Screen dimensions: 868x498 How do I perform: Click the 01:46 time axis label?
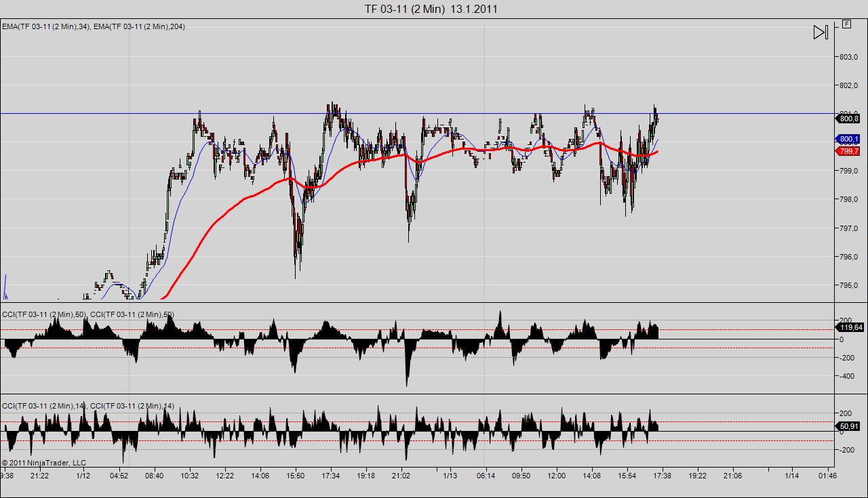pyautogui.click(x=827, y=476)
